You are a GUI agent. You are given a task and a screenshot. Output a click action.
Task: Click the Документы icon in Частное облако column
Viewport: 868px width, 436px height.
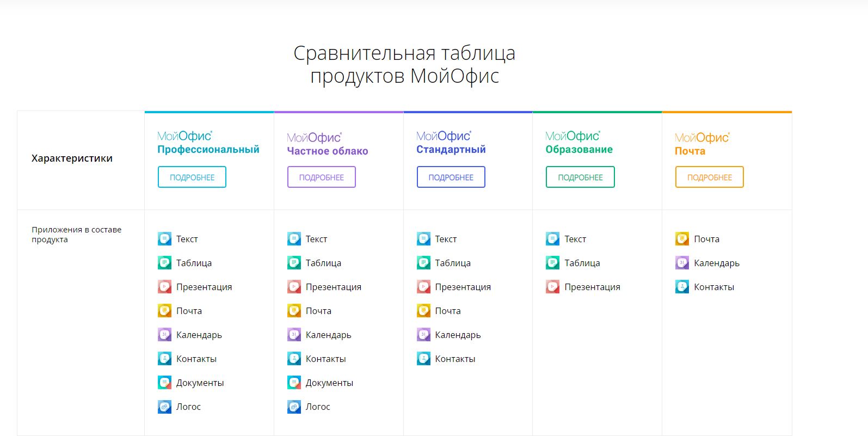click(x=294, y=382)
